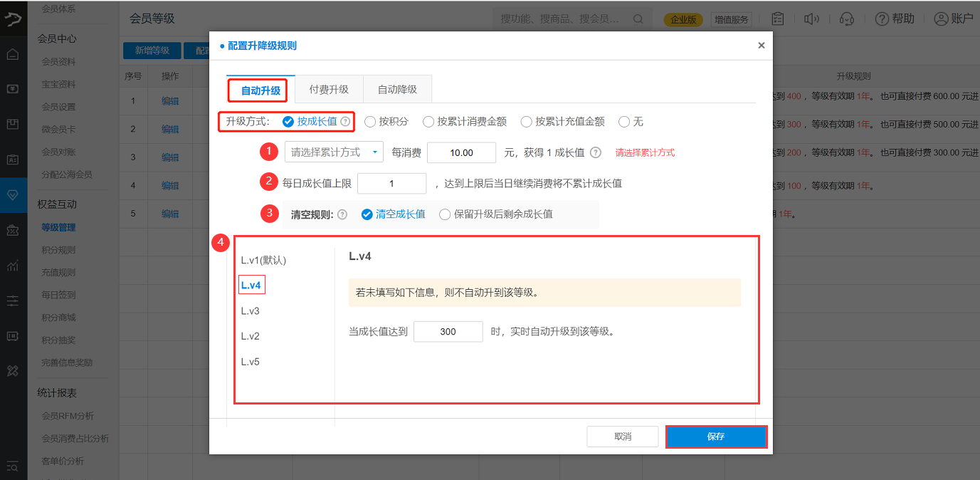
Task: Select the highlighted diamond membership sidebar icon
Action: coord(13,195)
